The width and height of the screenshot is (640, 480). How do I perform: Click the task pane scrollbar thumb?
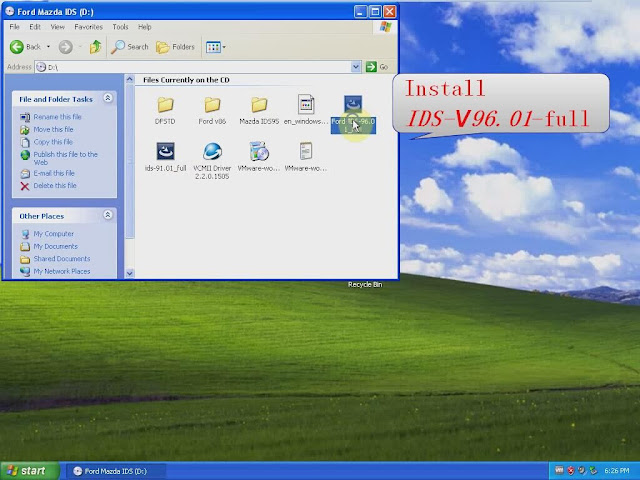[x=129, y=161]
